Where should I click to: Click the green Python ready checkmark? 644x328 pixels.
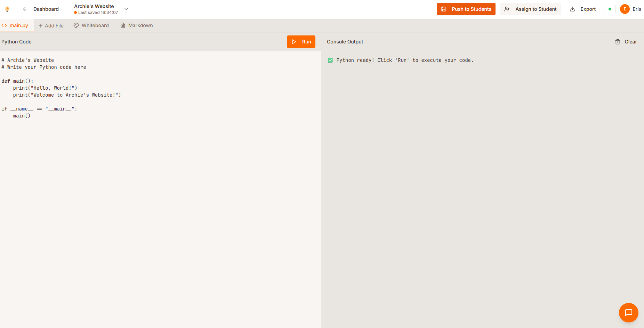(330, 60)
